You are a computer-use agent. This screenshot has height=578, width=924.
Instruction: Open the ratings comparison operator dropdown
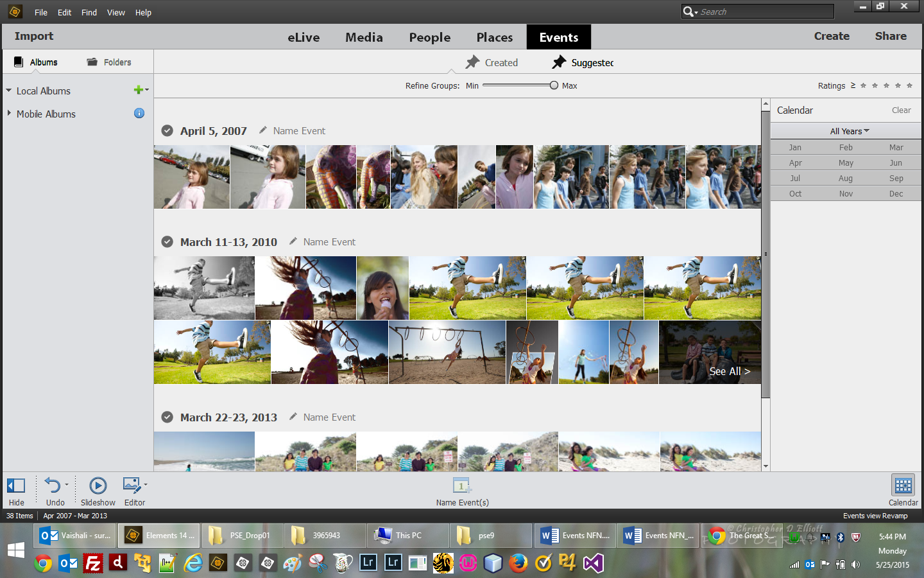853,85
